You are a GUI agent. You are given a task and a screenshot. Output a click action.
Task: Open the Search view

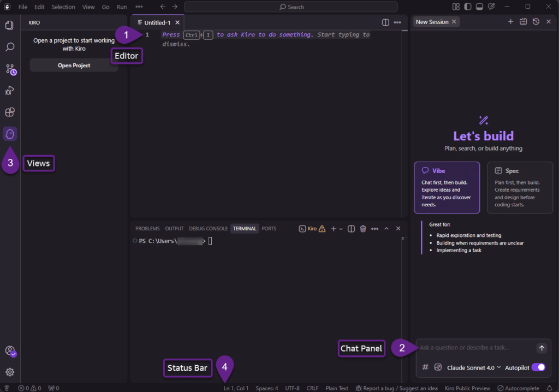tap(9, 47)
